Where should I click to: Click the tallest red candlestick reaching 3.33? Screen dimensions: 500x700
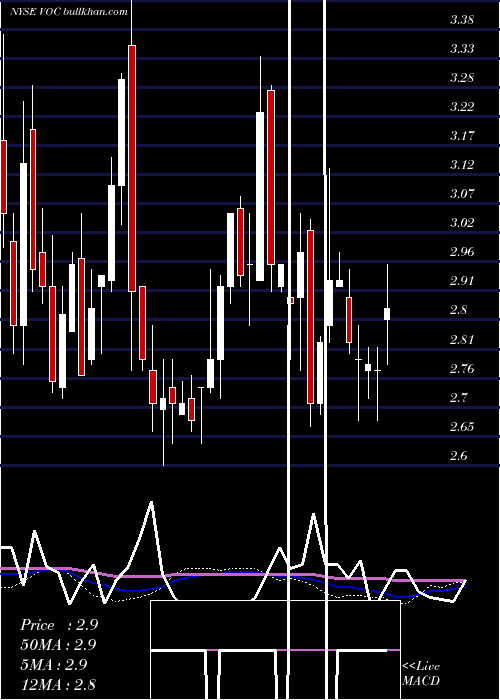coord(132,168)
